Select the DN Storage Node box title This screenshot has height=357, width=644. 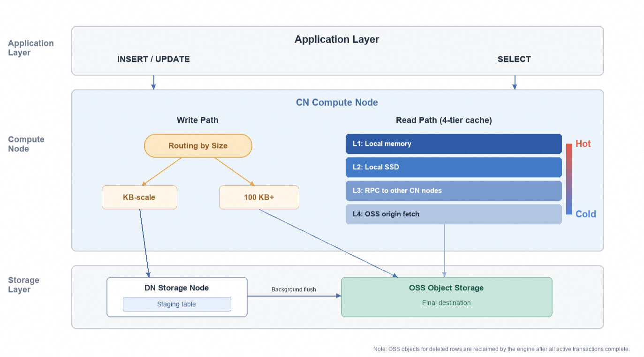point(177,288)
